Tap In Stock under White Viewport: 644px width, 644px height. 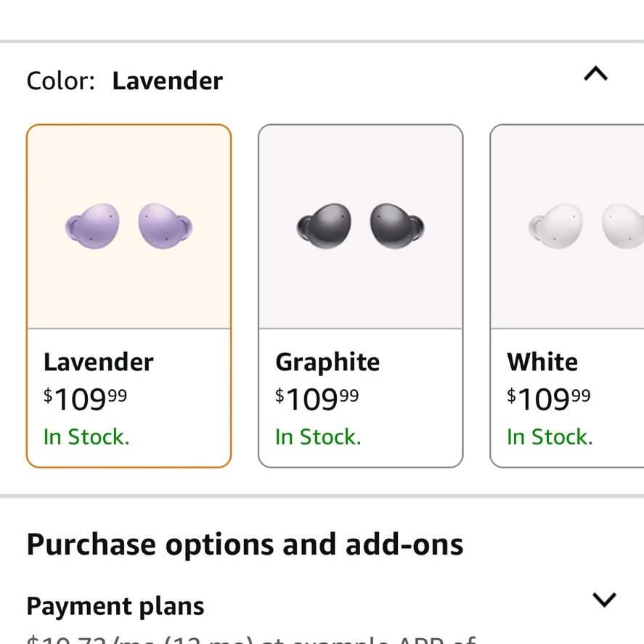coord(550,436)
